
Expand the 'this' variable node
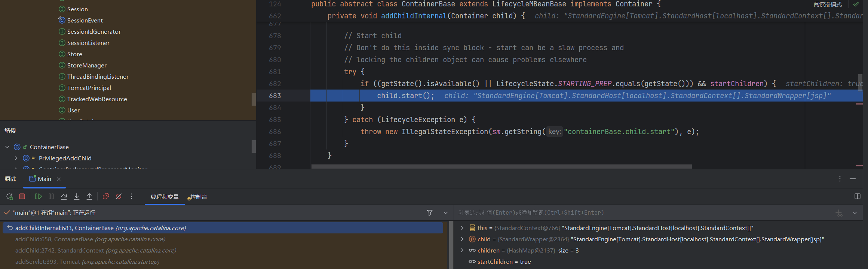462,228
